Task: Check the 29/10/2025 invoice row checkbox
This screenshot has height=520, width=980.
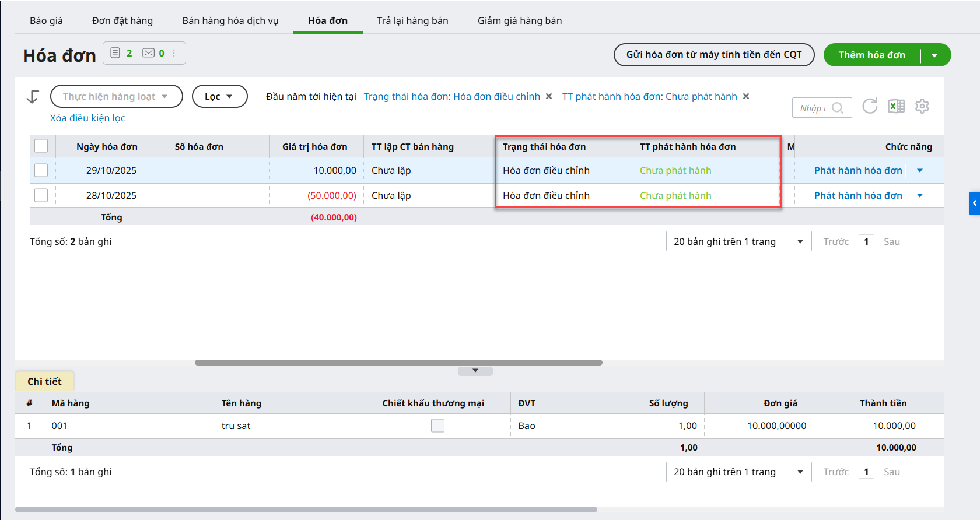Action: coord(41,170)
